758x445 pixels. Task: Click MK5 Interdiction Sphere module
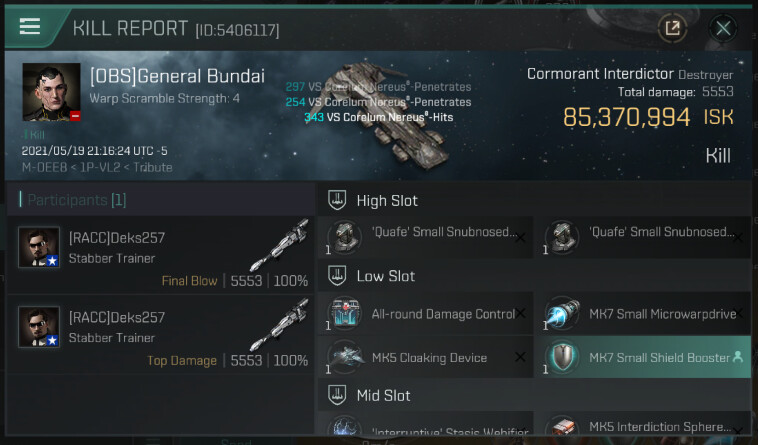pos(642,424)
